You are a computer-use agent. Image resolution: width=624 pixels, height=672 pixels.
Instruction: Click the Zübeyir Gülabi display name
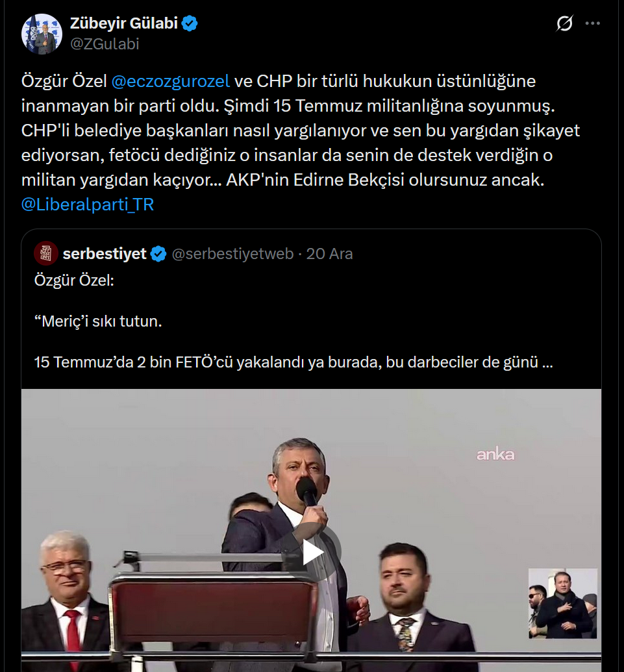point(124,24)
